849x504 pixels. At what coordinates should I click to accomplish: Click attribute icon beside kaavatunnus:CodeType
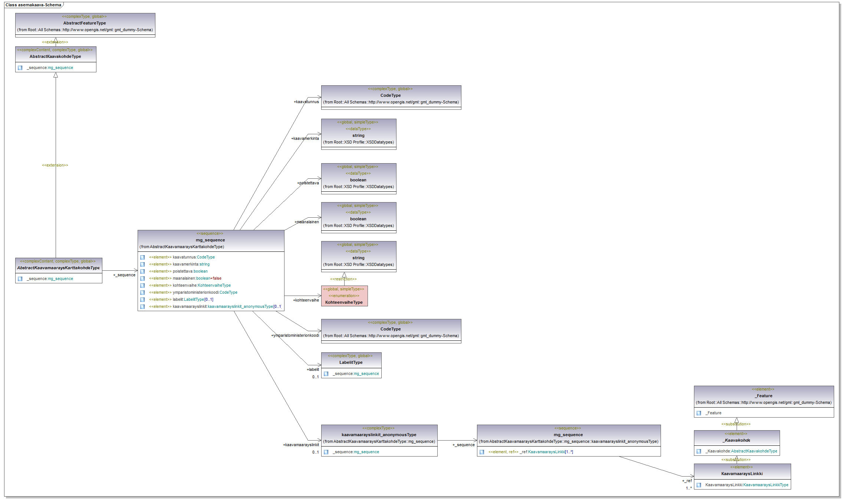click(142, 257)
